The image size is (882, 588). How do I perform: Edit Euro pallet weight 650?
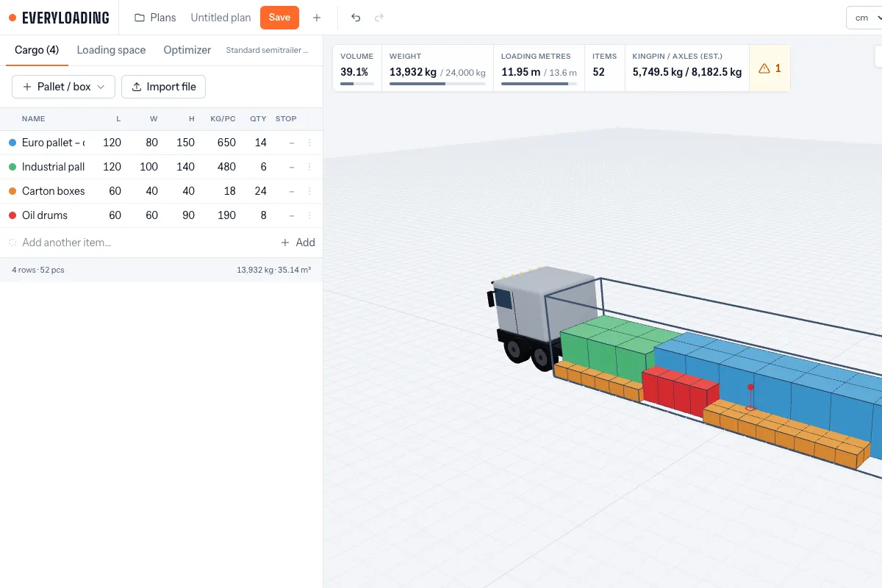click(x=226, y=143)
